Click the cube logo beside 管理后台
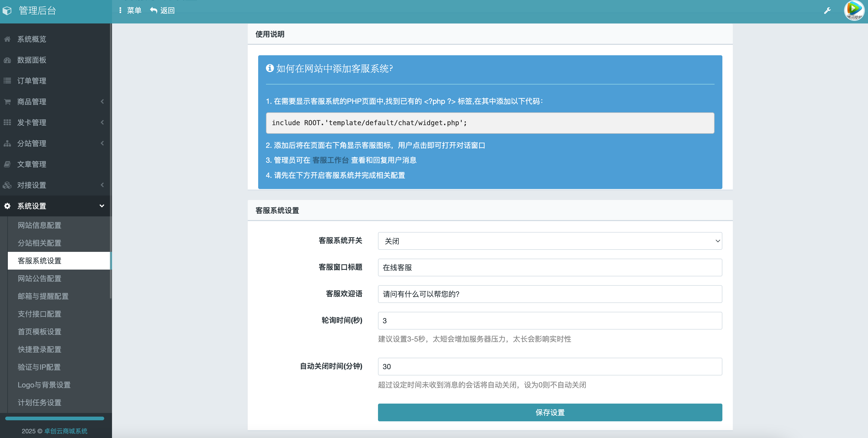 (x=7, y=11)
